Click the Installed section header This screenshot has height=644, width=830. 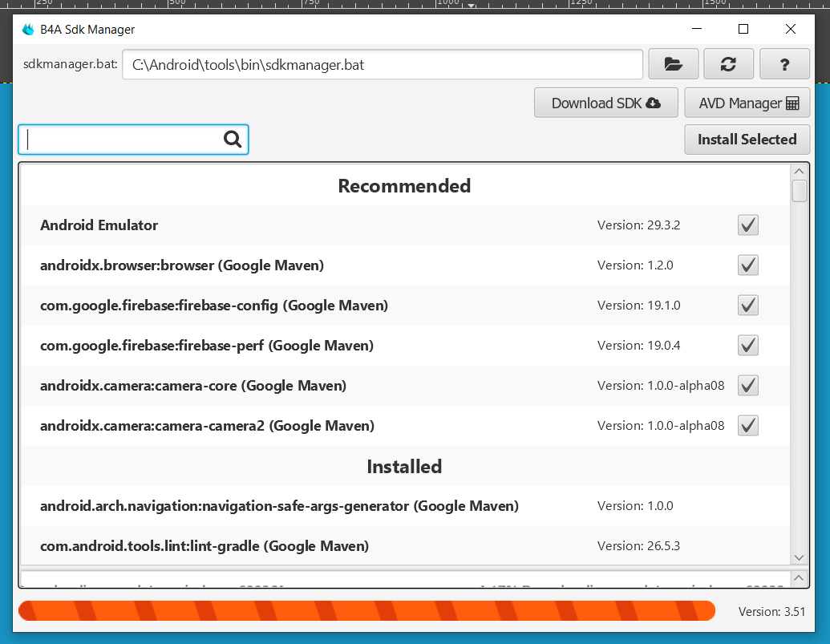pyautogui.click(x=404, y=466)
